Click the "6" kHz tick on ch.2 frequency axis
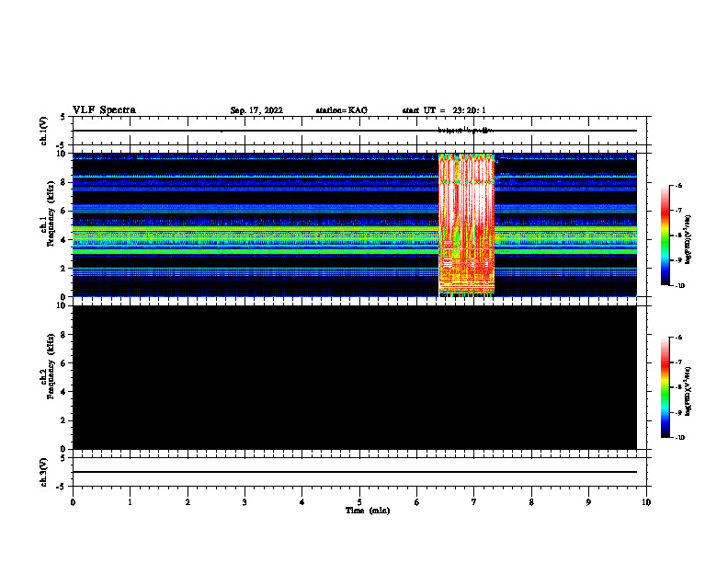This screenshot has width=728, height=563. [x=64, y=363]
